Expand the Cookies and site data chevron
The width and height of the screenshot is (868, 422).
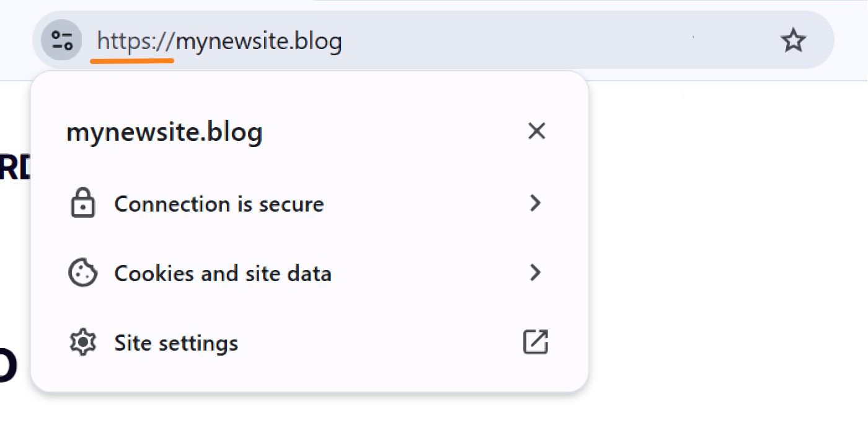(x=536, y=273)
